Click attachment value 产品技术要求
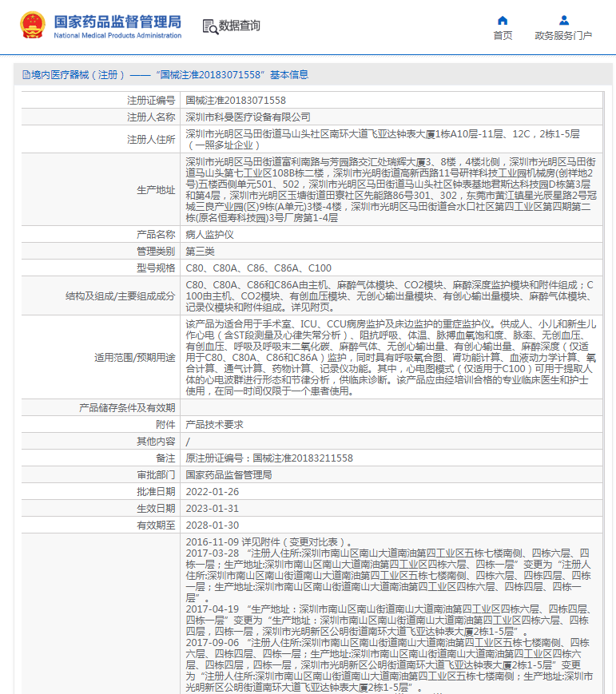This screenshot has width=616, height=694. [214, 425]
